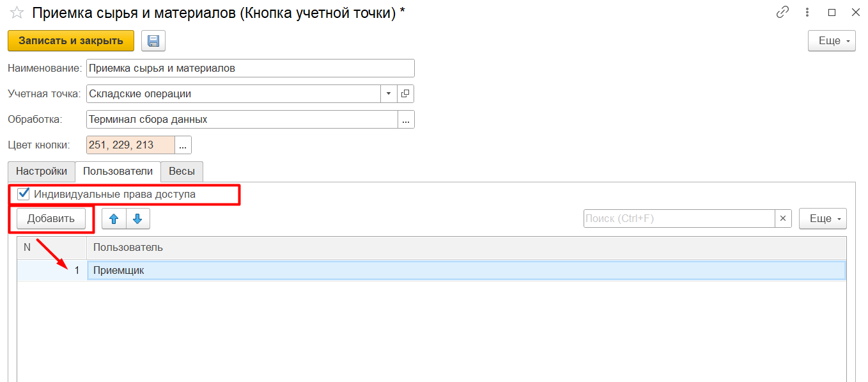The height and width of the screenshot is (382, 868).
Task: Open the three-dot window options menu
Action: pyautogui.click(x=808, y=12)
